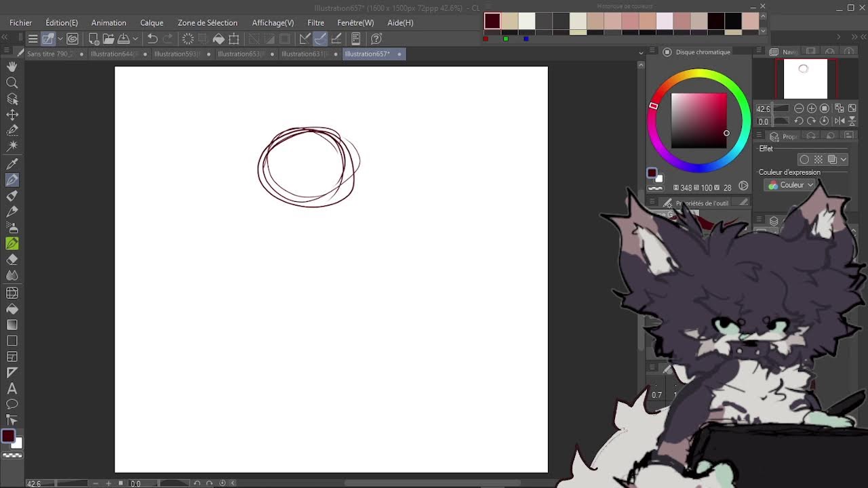Toggle Snap to ruler icon
This screenshot has width=868, height=488.
click(x=305, y=39)
